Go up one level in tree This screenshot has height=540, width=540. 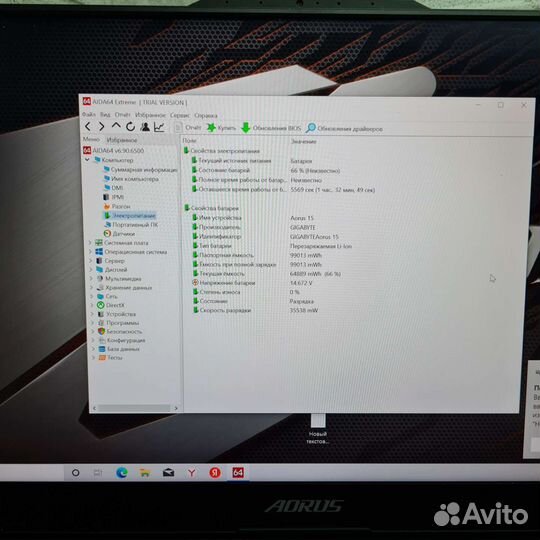tap(116, 126)
